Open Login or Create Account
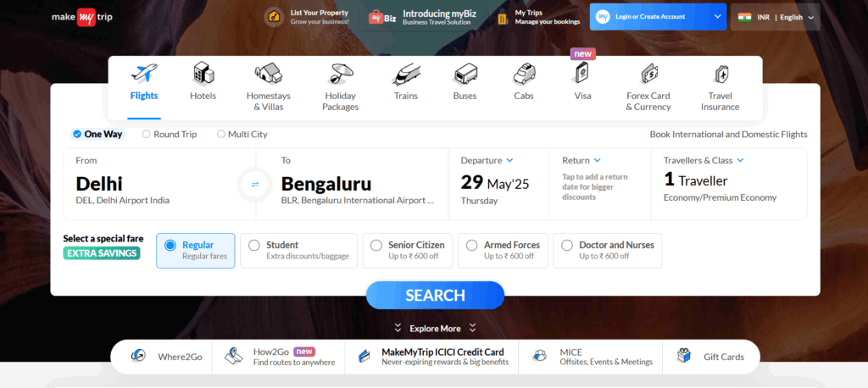 pyautogui.click(x=658, y=17)
